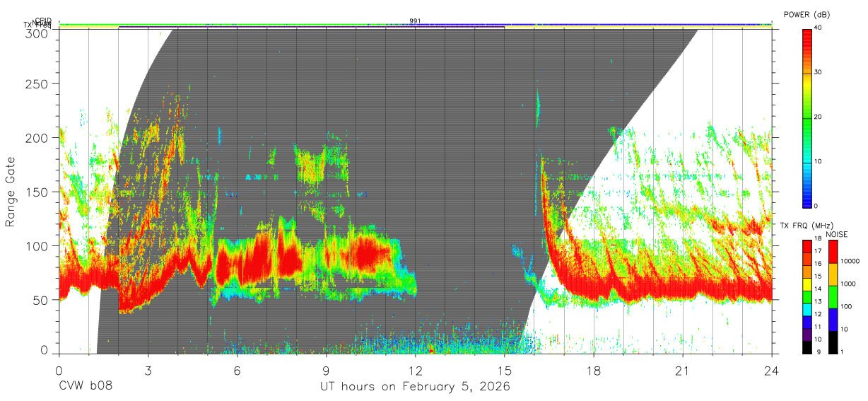Click the 20 label on POWER scale
Image resolution: width=868 pixels, height=401 pixels.
818,117
